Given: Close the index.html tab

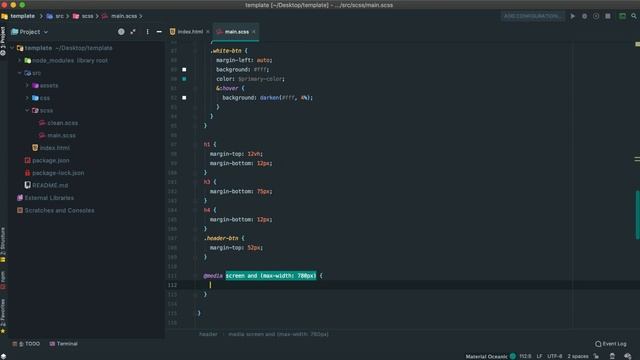Looking at the screenshot, I should point(208,31).
